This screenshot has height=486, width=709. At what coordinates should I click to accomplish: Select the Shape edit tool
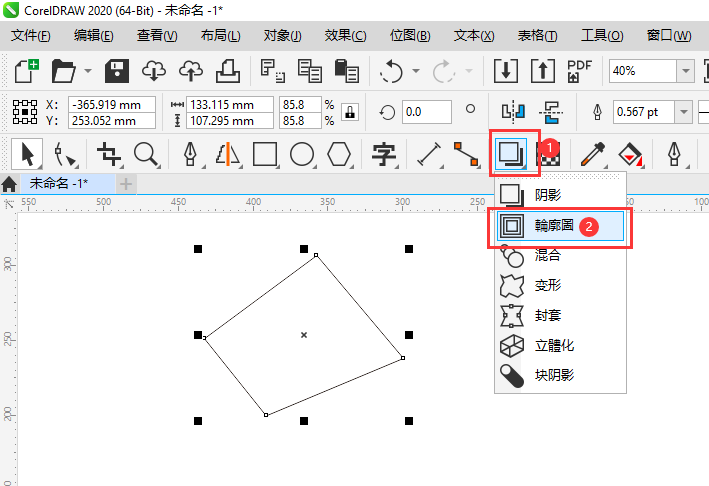(65, 155)
